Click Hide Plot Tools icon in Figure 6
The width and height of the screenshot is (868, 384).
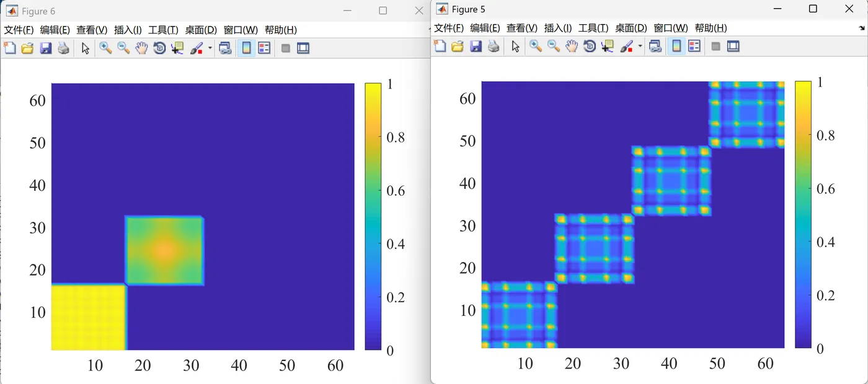(x=285, y=48)
